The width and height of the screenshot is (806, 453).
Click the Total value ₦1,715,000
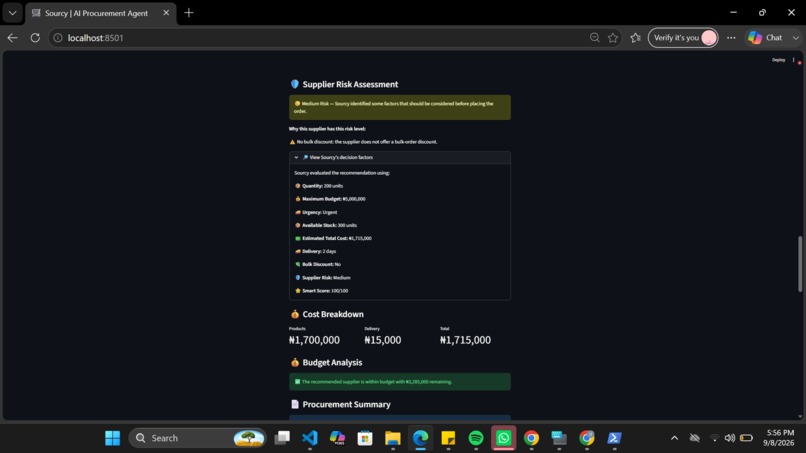465,340
